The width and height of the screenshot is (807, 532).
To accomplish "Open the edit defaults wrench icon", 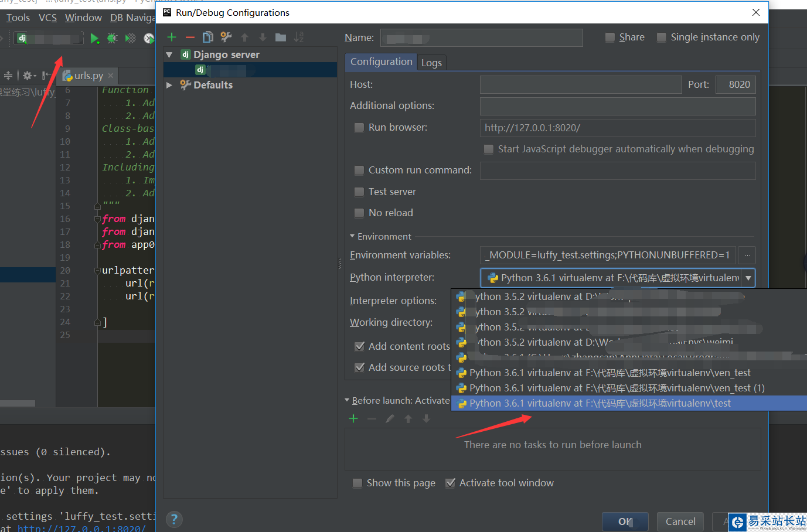I will coord(226,37).
